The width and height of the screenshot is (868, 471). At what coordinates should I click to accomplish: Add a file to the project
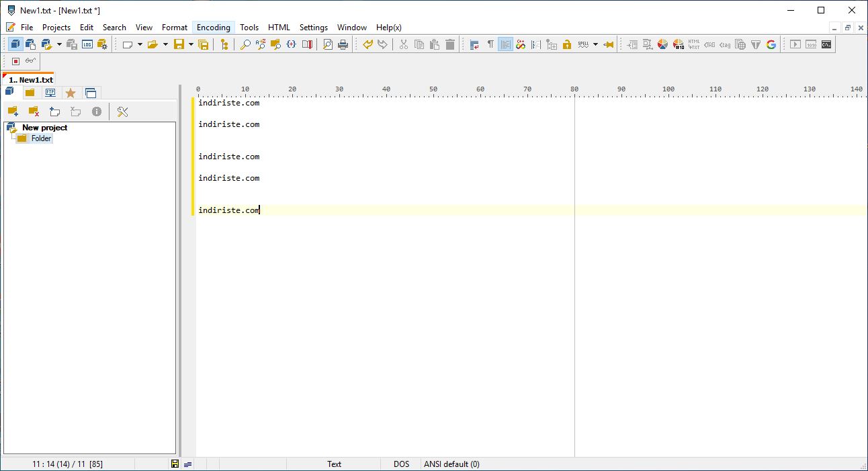coord(55,112)
